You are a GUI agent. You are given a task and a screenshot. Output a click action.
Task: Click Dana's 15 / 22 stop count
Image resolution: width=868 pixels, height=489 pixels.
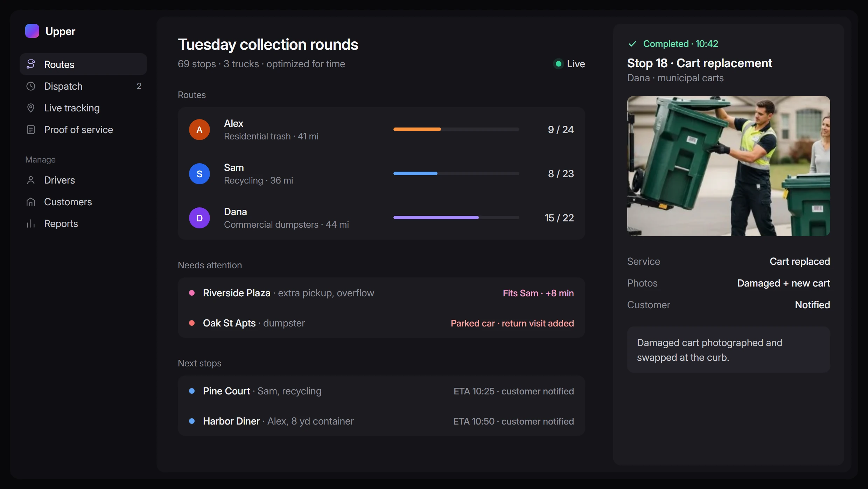(x=559, y=218)
